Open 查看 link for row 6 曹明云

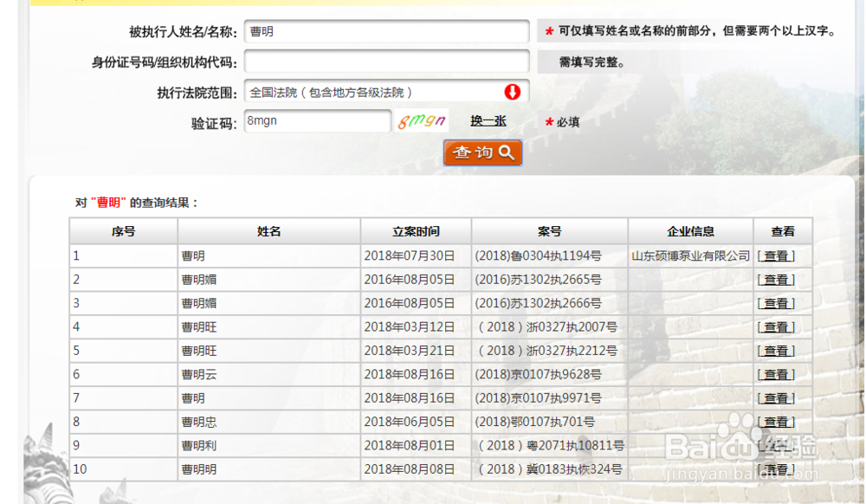click(776, 375)
